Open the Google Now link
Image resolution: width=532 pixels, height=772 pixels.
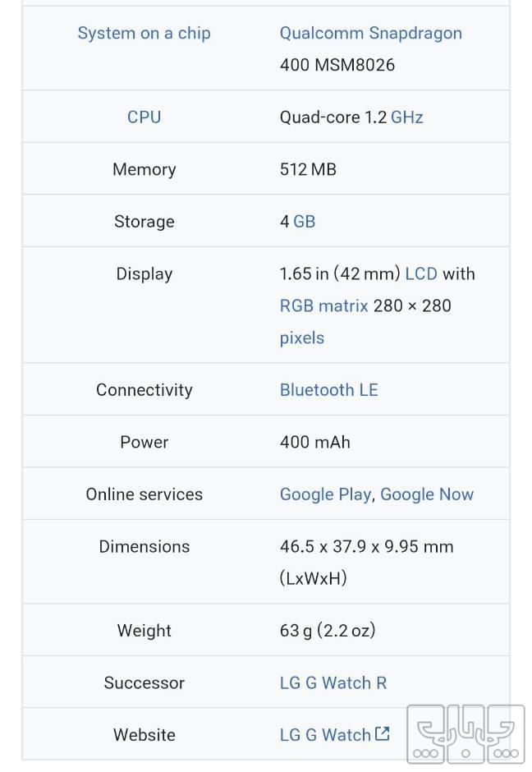tap(427, 494)
